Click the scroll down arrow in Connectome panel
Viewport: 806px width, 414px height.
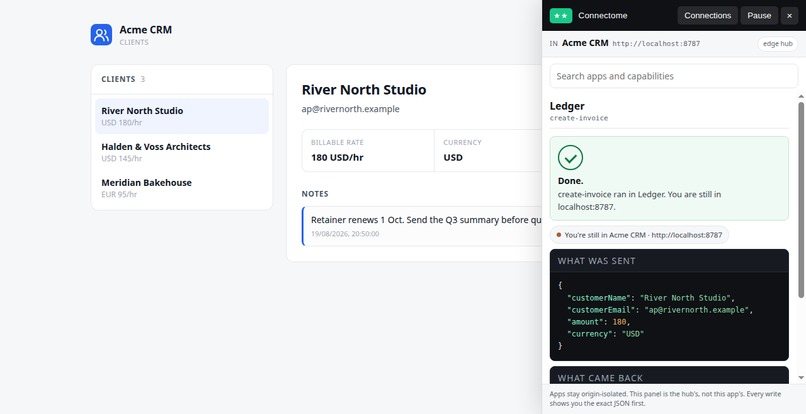pyautogui.click(x=801, y=378)
